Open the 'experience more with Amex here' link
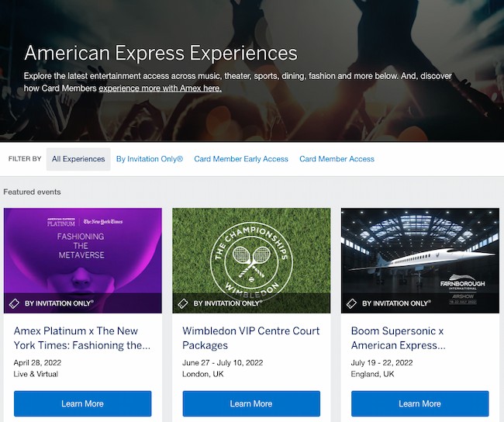504x422 pixels. 161,88
